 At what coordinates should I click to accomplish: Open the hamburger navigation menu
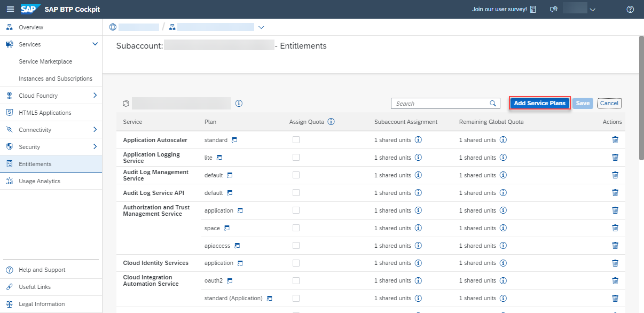[x=10, y=9]
